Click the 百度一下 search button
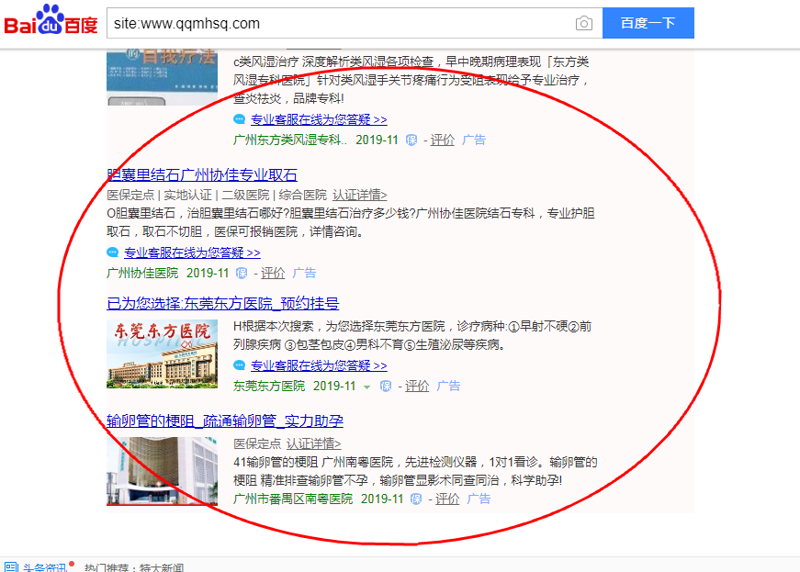 click(x=648, y=23)
